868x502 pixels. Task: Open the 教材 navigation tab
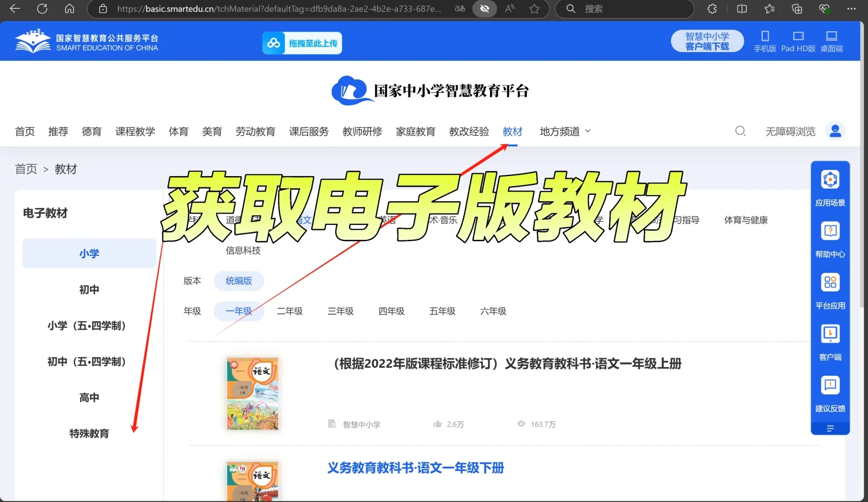click(513, 132)
